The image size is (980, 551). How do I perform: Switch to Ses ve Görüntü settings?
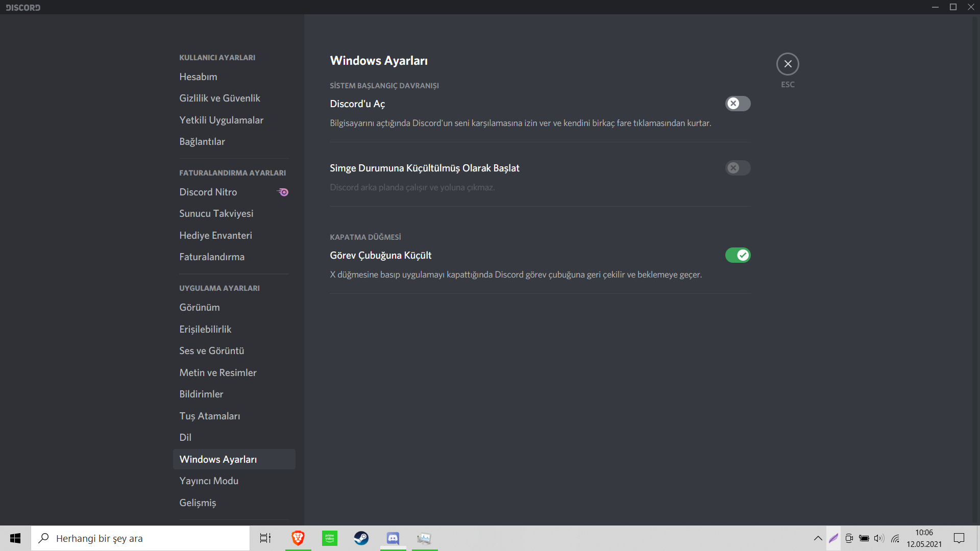211,350
